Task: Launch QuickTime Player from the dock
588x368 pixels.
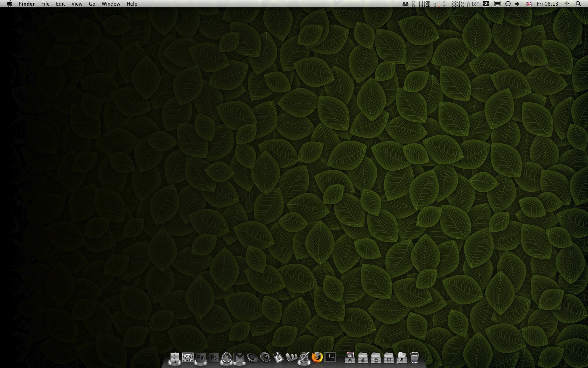Action: click(x=266, y=357)
